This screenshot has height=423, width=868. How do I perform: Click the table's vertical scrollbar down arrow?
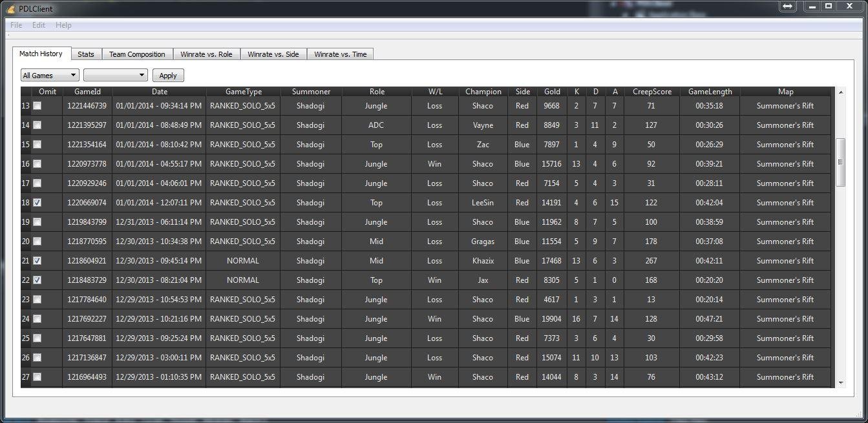[x=841, y=383]
